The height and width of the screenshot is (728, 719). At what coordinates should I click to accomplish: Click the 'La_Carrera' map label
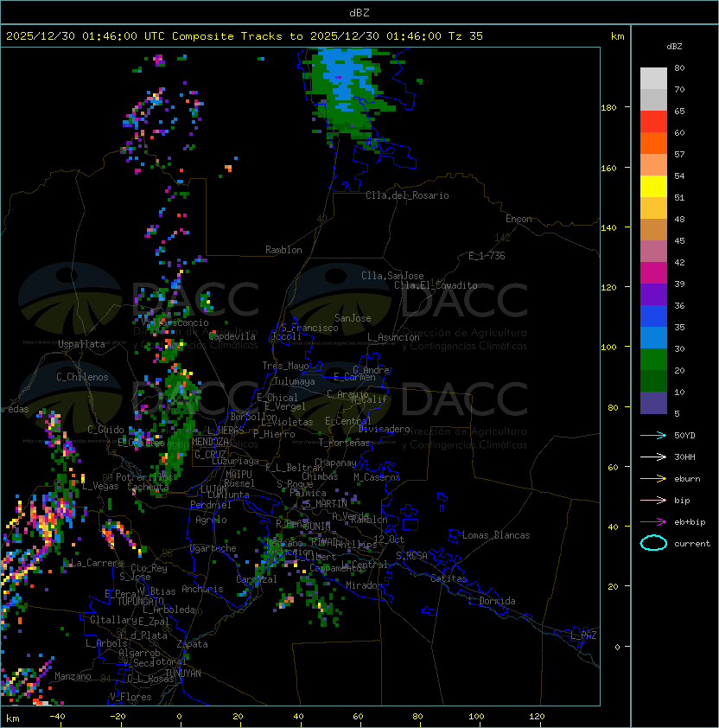[98, 563]
